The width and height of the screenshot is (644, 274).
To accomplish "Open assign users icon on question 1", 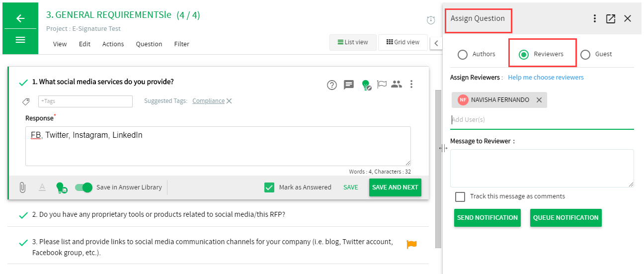I will click(x=396, y=85).
